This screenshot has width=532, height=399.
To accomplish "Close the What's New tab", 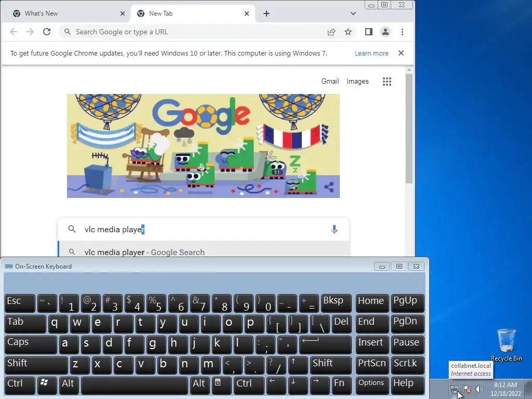I will [123, 14].
